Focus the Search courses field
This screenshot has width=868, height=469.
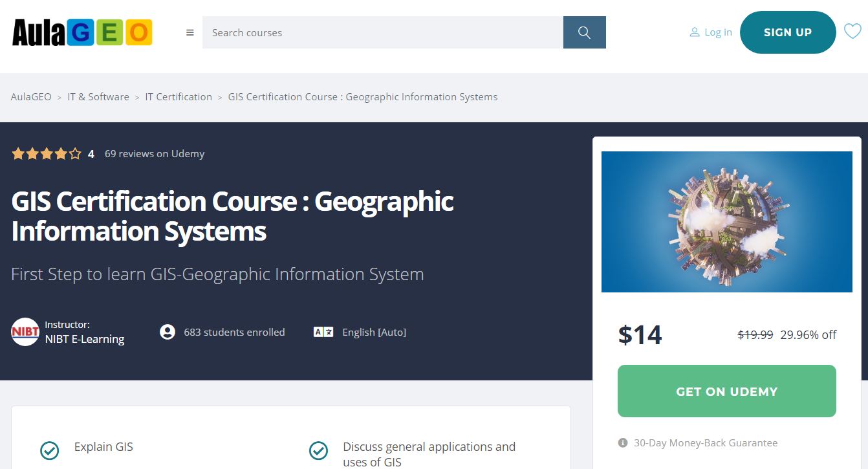[383, 32]
